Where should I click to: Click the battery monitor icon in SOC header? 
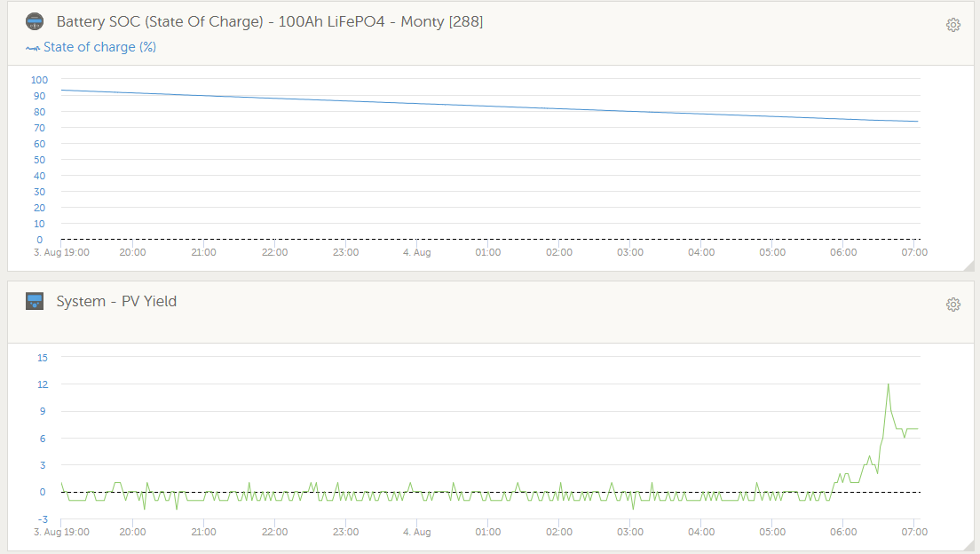pyautogui.click(x=35, y=21)
